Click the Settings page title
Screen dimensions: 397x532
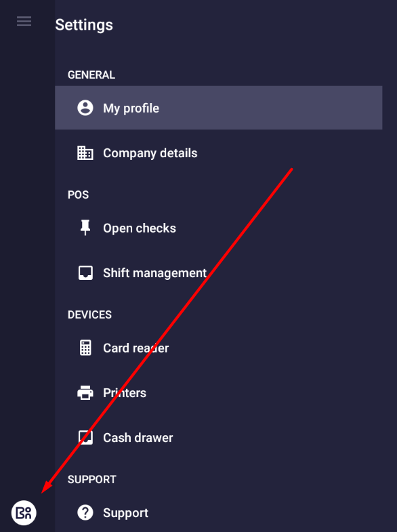[x=84, y=25]
